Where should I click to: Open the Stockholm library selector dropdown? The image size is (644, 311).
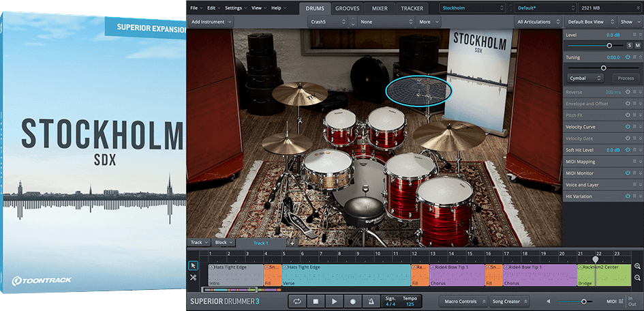[472, 8]
